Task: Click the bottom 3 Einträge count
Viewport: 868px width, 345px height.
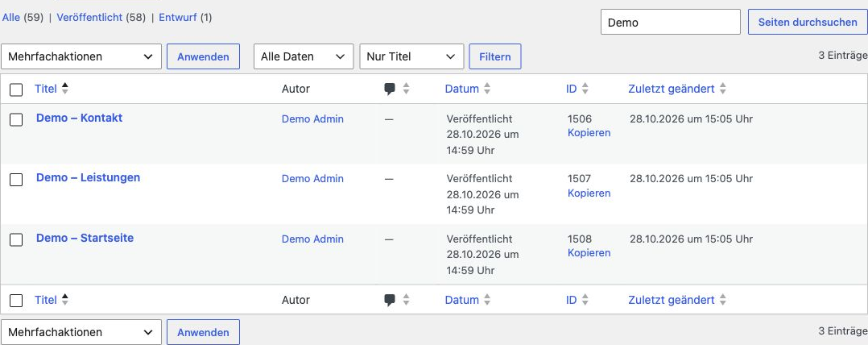Action: 843,331
